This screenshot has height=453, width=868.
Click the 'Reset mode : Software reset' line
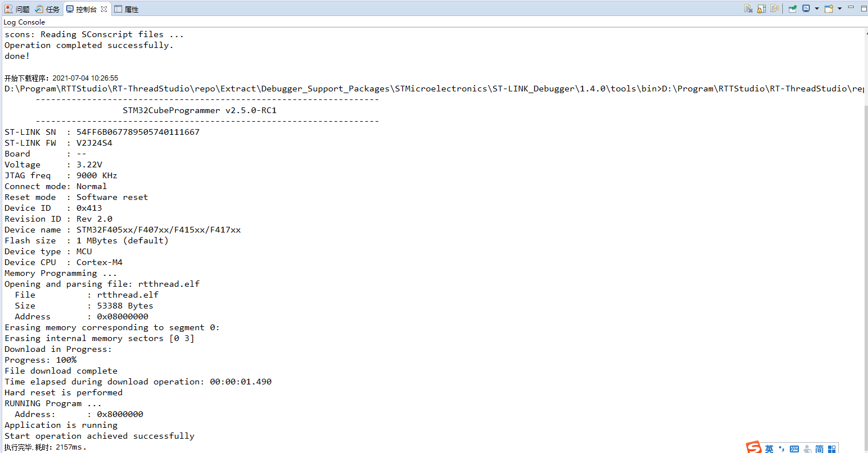click(x=76, y=197)
